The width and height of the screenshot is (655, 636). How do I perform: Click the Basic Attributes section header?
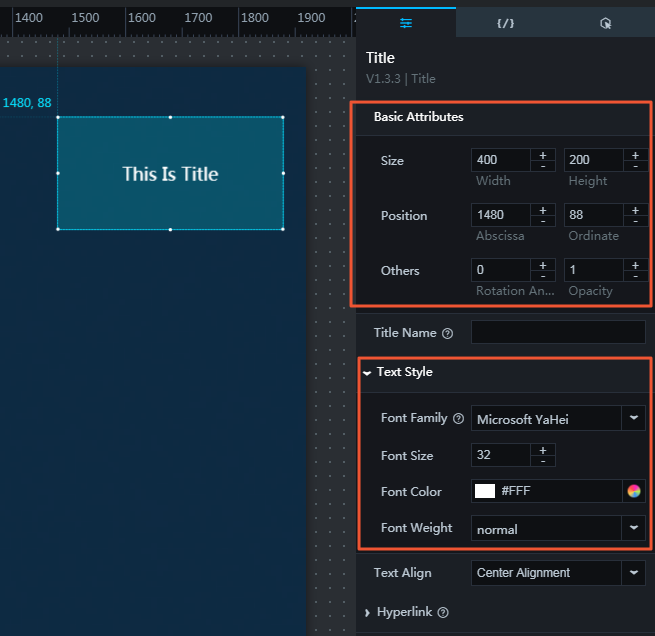coord(419,117)
